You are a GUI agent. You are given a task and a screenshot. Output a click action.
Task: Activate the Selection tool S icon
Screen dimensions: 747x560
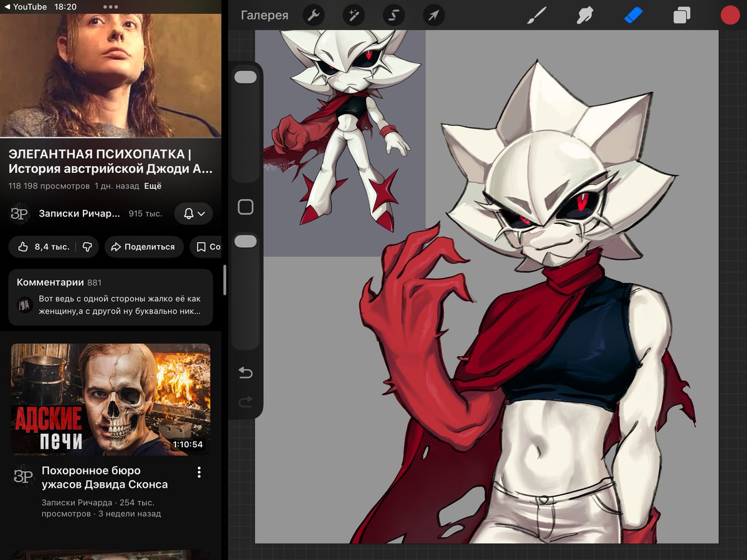[x=393, y=15]
